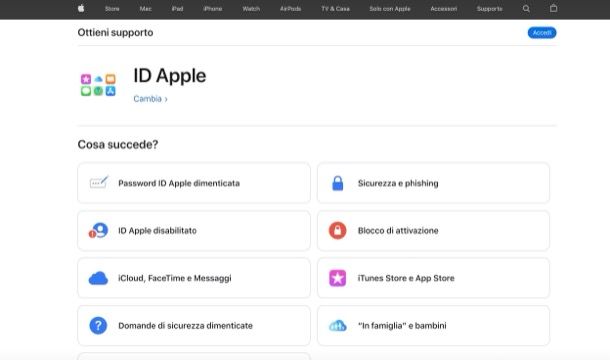
Task: Click the purple star iTunes Store icon
Action: [x=337, y=278]
